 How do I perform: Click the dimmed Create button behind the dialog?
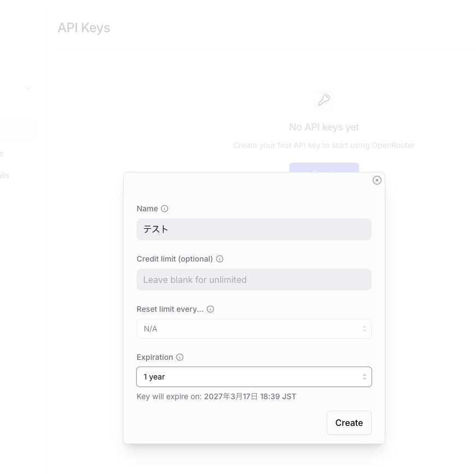[324, 168]
